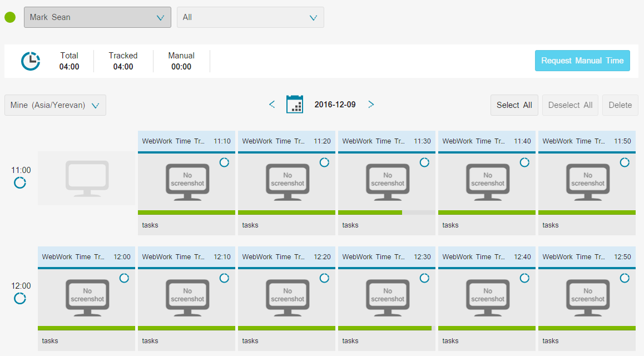
Task: Click the WebWork Time Tr... title at 12:50
Action: tap(573, 257)
